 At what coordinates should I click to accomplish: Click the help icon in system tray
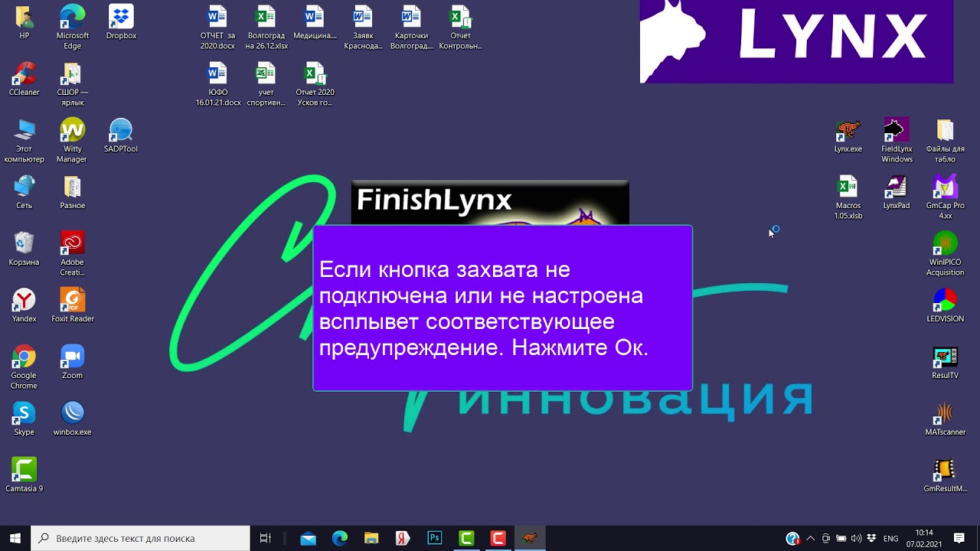[792, 538]
